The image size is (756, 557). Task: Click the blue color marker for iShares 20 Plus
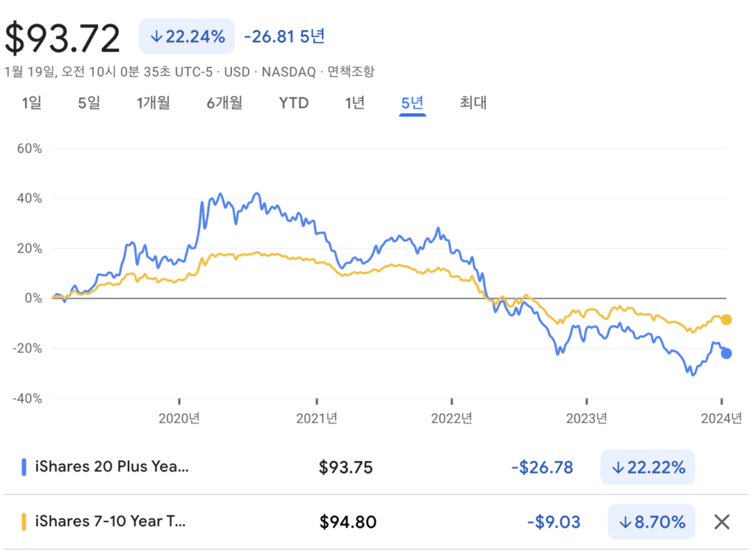24,468
